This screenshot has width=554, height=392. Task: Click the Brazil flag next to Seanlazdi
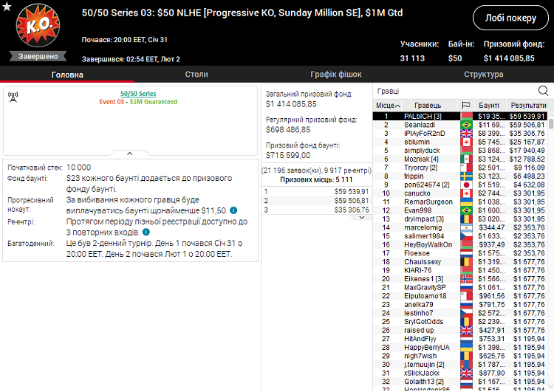[x=466, y=125]
